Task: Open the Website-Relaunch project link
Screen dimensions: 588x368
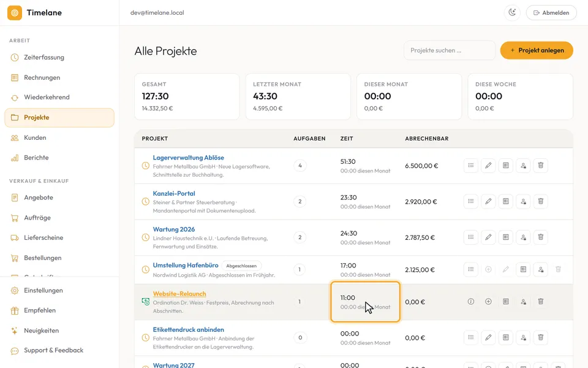Action: point(179,294)
